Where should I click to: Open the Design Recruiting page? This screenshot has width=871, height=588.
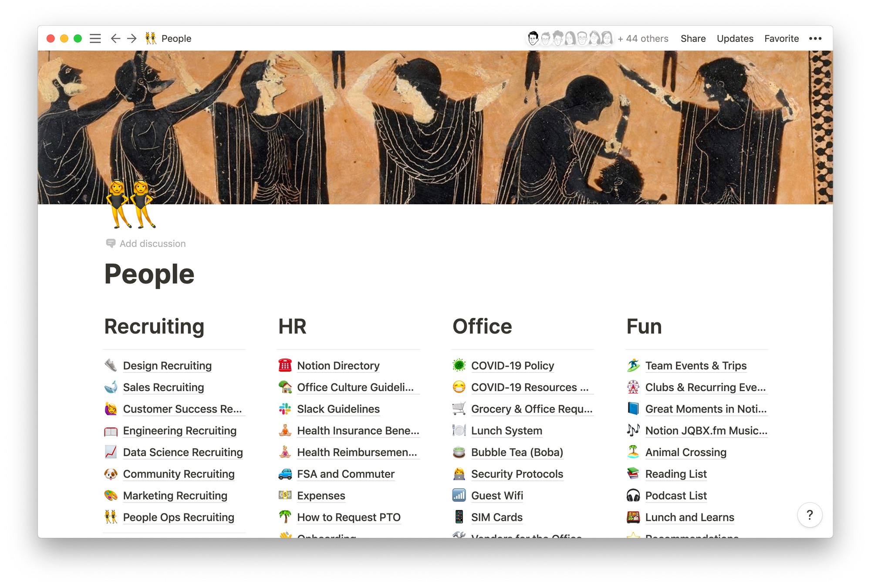tap(167, 365)
